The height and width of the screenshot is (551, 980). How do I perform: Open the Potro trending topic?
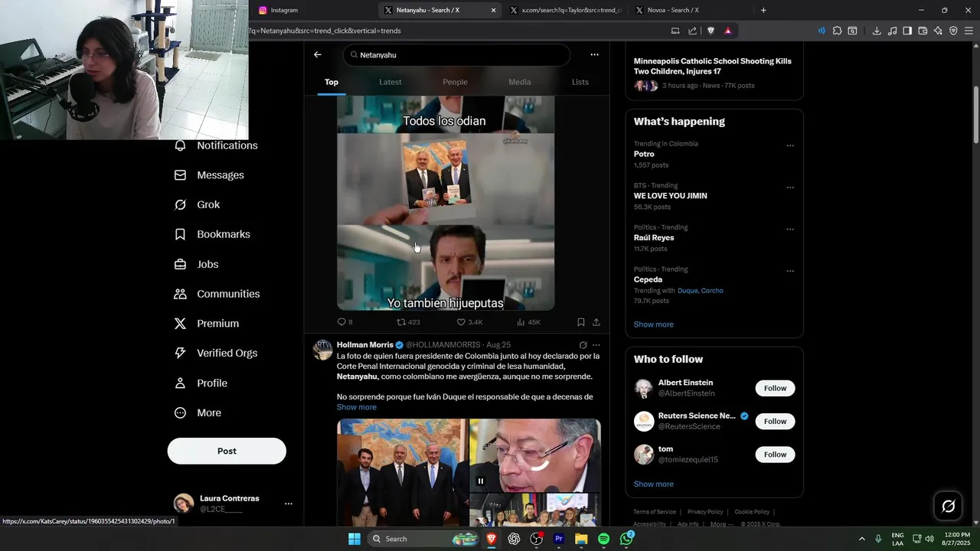click(x=644, y=154)
